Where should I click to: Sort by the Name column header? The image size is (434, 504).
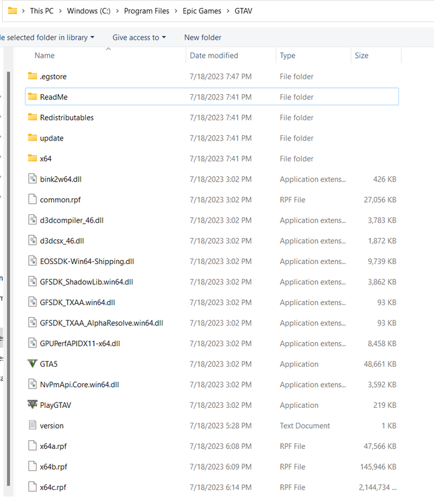coord(44,55)
